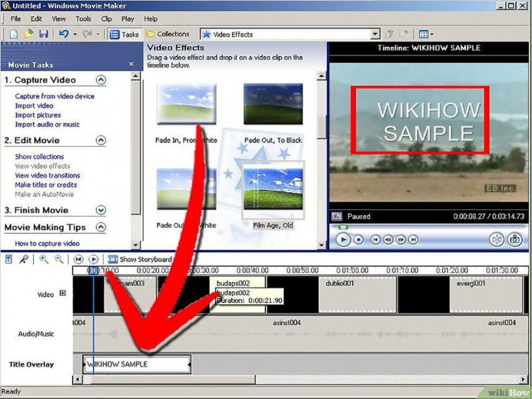Click the Next Frame button
This screenshot has height=399, width=532.
pyautogui.click(x=400, y=239)
